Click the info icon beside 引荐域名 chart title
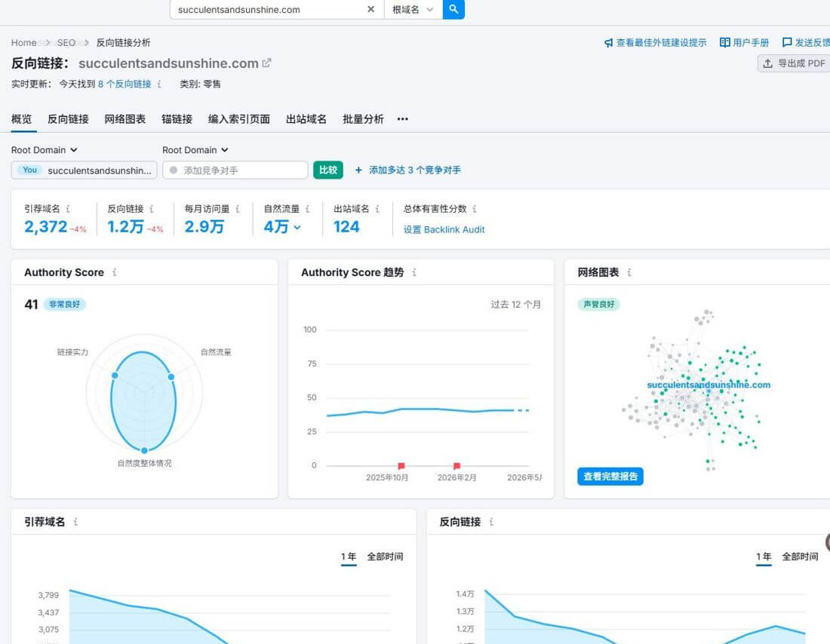Image resolution: width=830 pixels, height=644 pixels. click(x=75, y=522)
